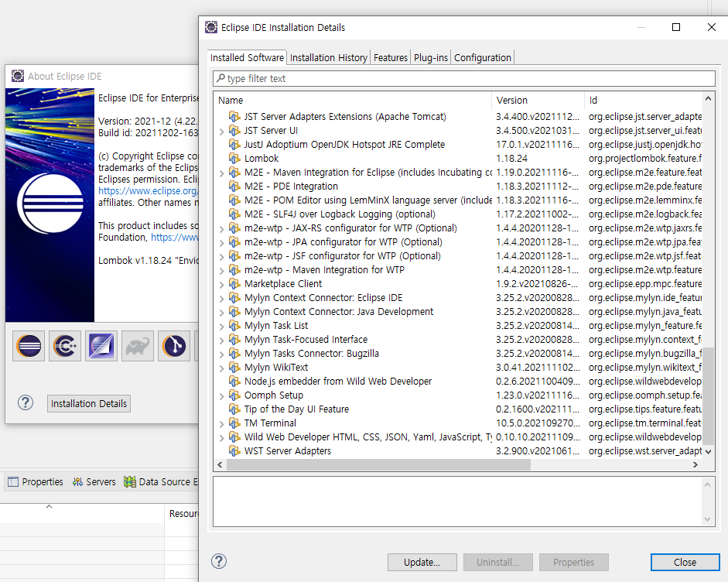Expand the Marketplace Client entry
Image resolution: width=728 pixels, height=582 pixels.
[x=221, y=285]
